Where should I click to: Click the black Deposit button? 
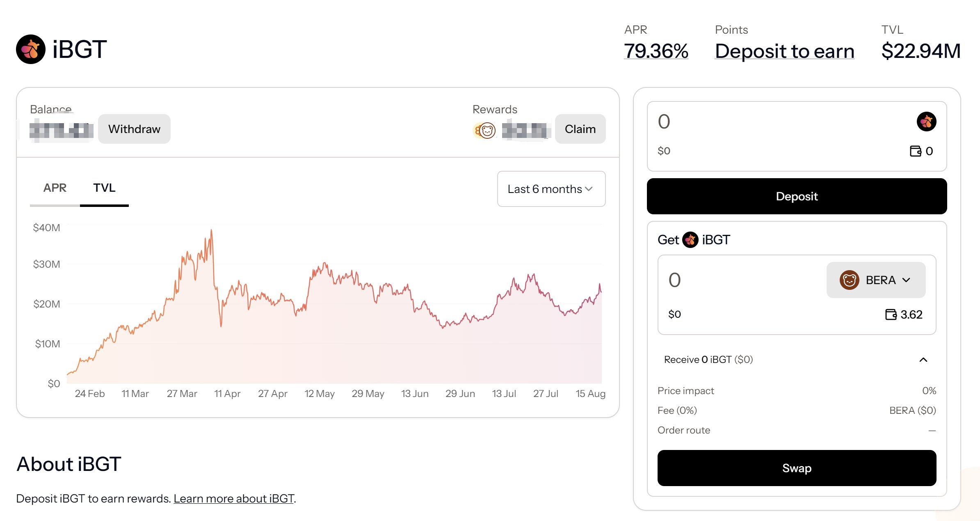(x=797, y=196)
